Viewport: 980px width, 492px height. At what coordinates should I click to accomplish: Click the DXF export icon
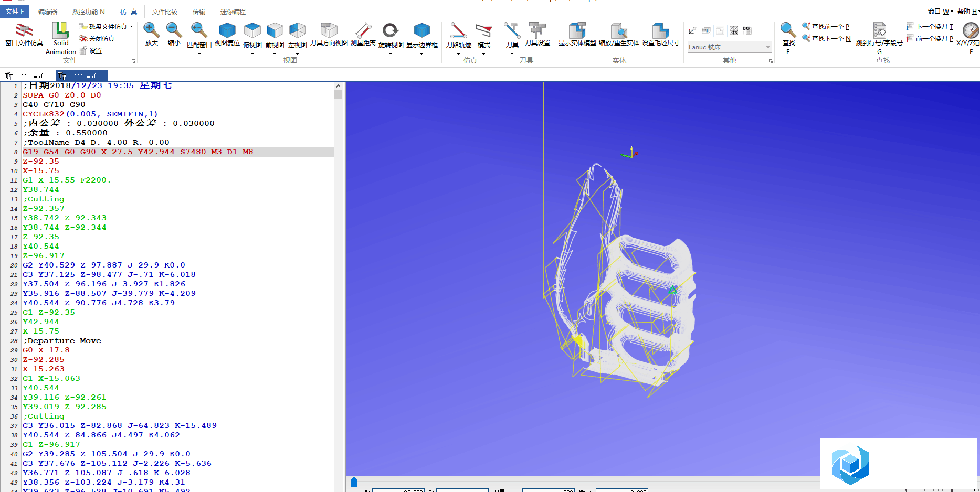(x=747, y=30)
